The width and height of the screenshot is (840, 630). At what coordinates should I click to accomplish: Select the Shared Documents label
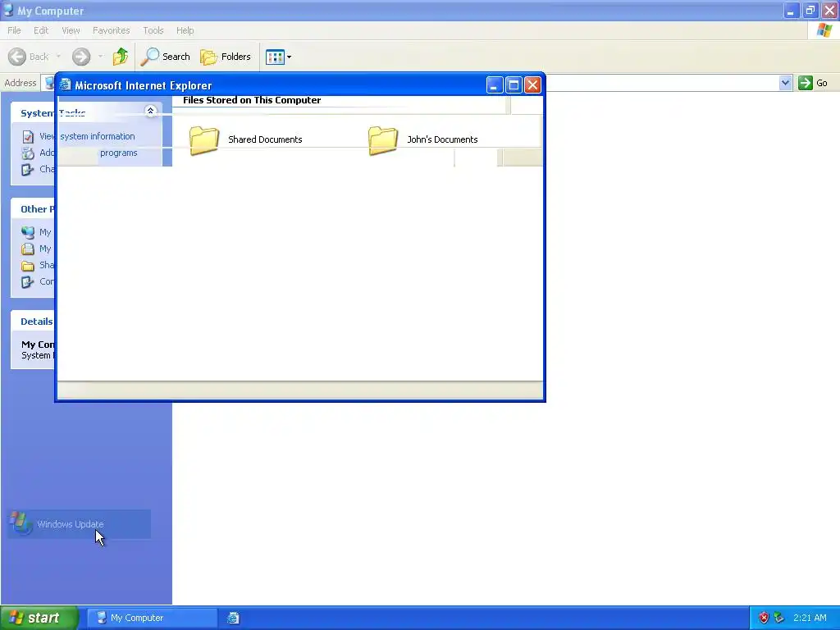coord(265,139)
